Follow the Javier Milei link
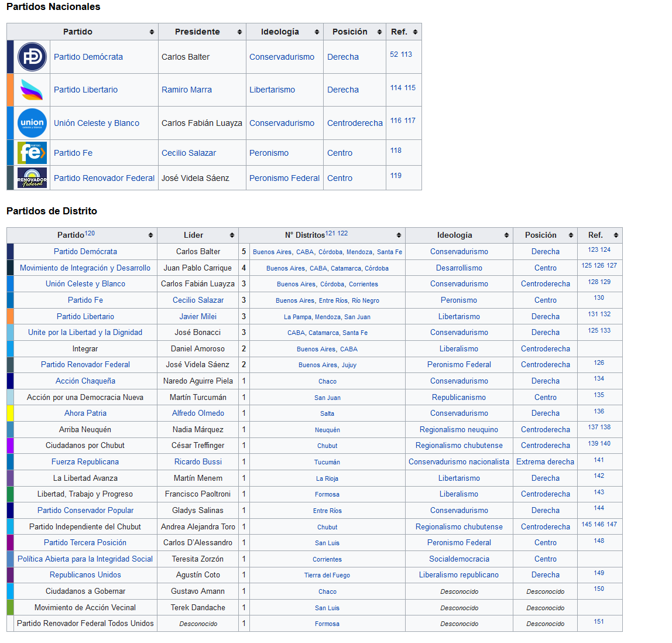The image size is (672, 643). 198,316
